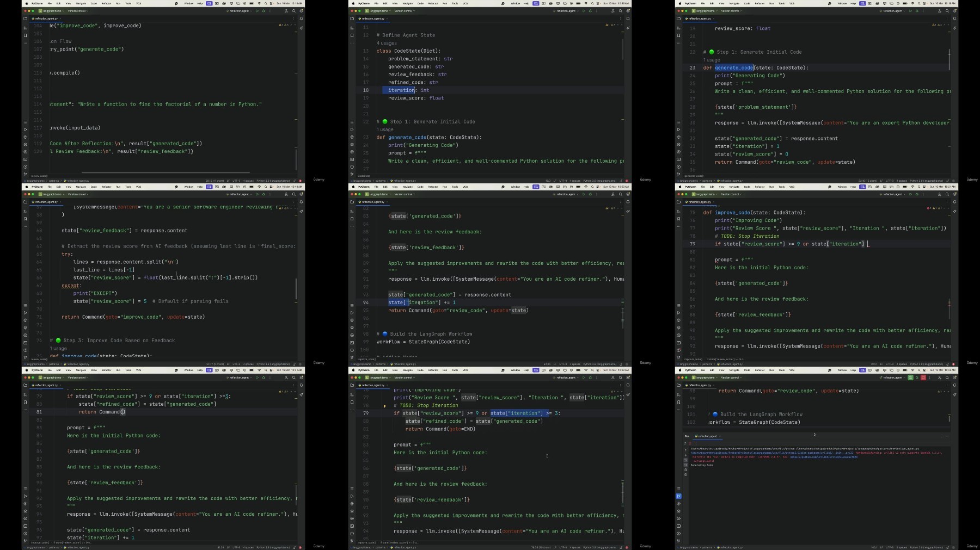Toggle soft-wrap in the Run console output

point(685,460)
